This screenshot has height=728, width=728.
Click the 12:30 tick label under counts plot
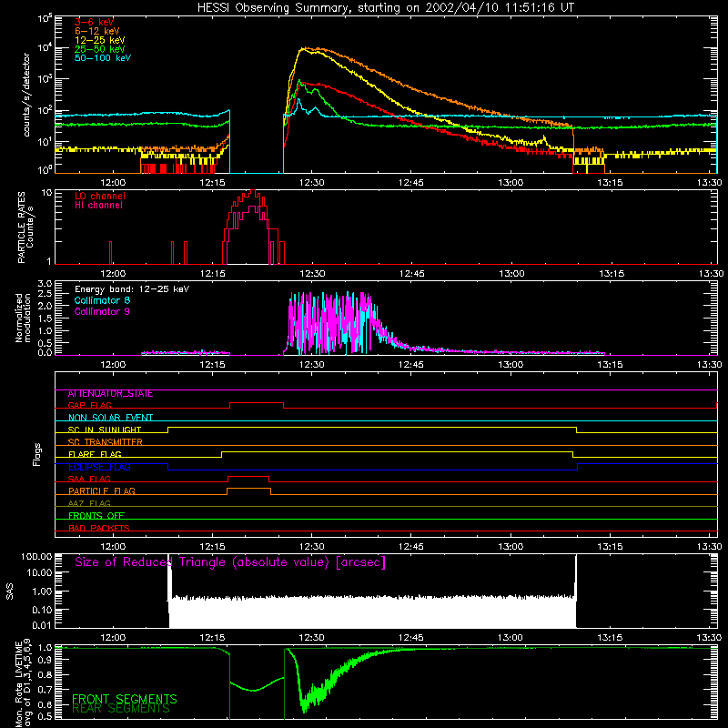[311, 183]
